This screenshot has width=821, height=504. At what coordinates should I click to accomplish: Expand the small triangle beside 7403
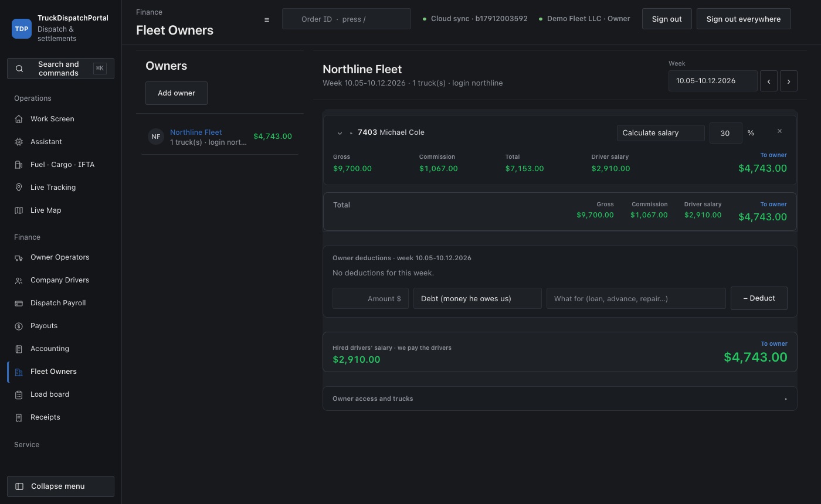pyautogui.click(x=351, y=133)
